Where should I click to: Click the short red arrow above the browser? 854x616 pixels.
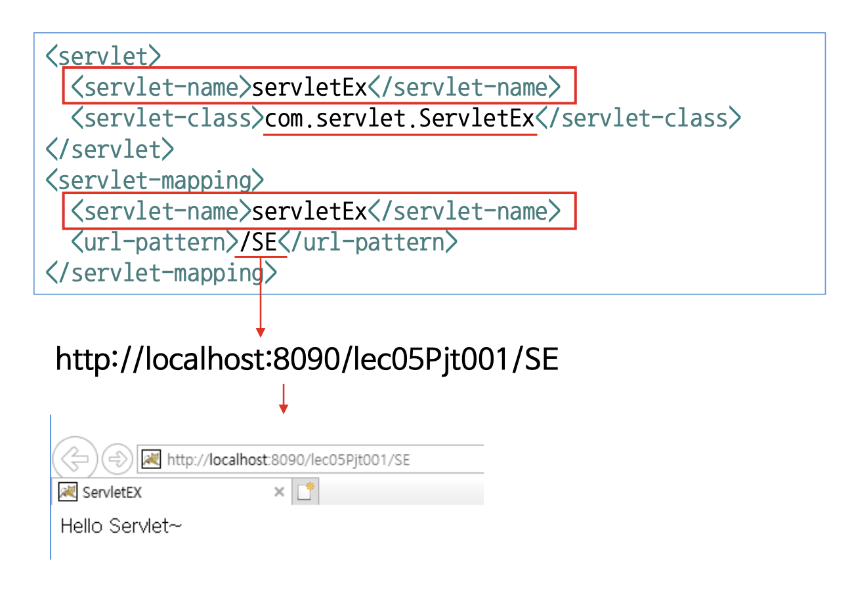point(284,399)
